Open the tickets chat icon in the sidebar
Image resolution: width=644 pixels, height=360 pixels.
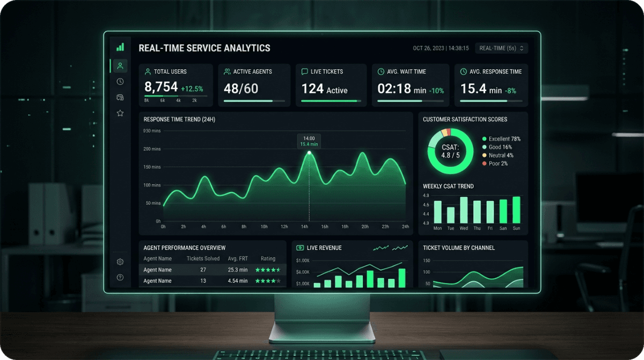coord(120,96)
